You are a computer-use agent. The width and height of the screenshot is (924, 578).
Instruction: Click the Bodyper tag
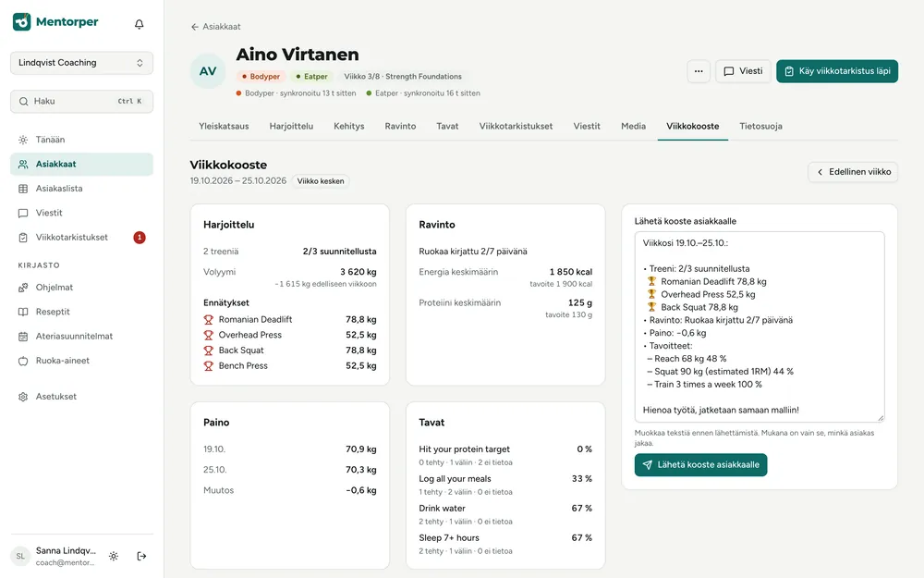pyautogui.click(x=261, y=77)
